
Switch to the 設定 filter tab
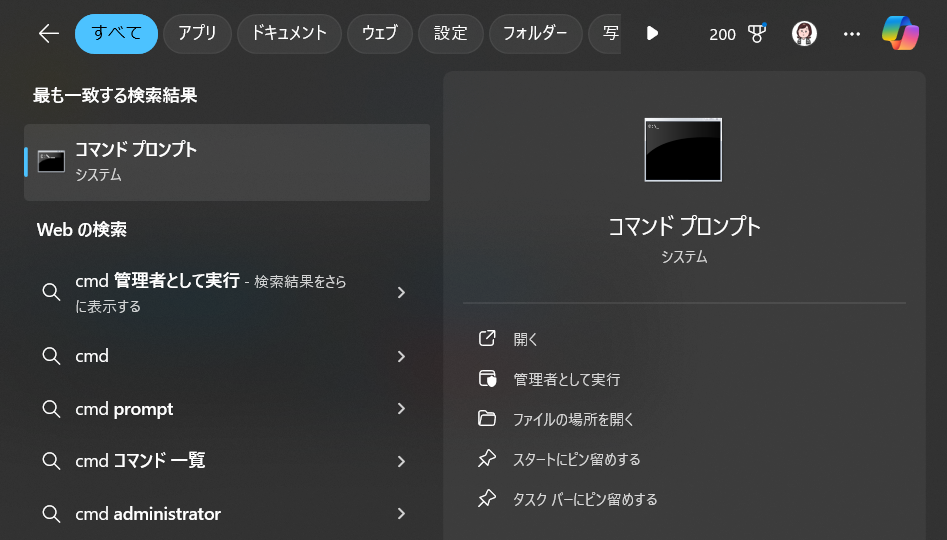tap(451, 34)
